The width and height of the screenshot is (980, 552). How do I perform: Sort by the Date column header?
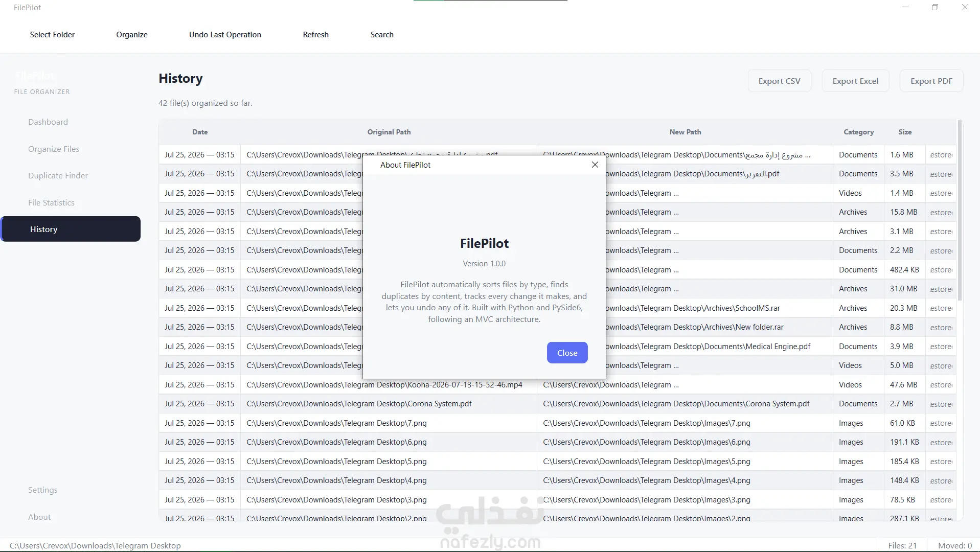[200, 132]
